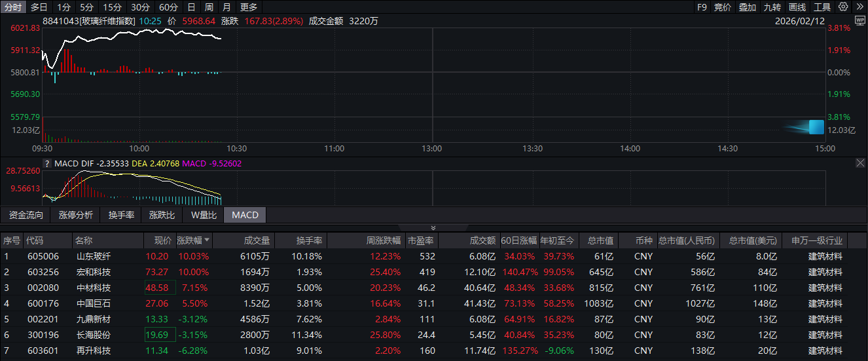This screenshot has height=361, width=868.
Task: Select the 换手率 indicator tab
Action: click(x=121, y=215)
